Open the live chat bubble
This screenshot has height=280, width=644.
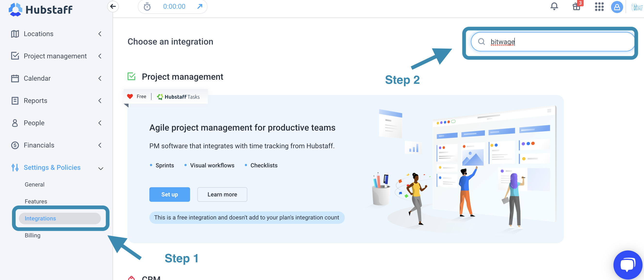(628, 264)
